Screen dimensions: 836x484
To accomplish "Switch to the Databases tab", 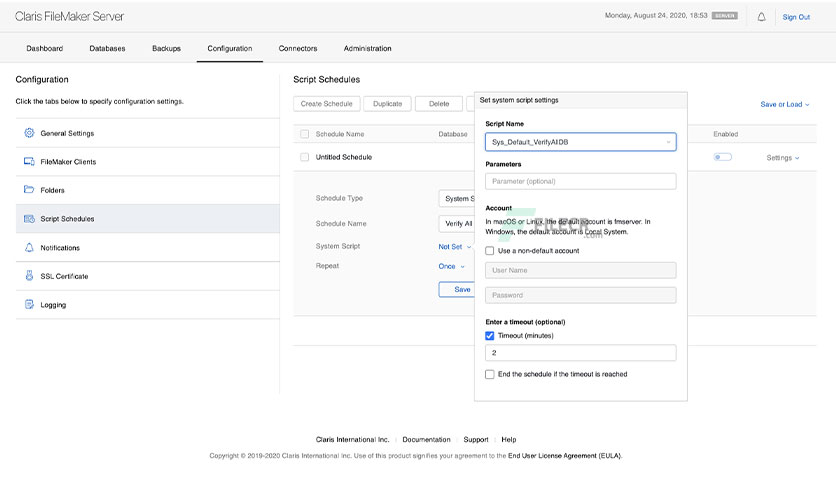I will tap(107, 49).
